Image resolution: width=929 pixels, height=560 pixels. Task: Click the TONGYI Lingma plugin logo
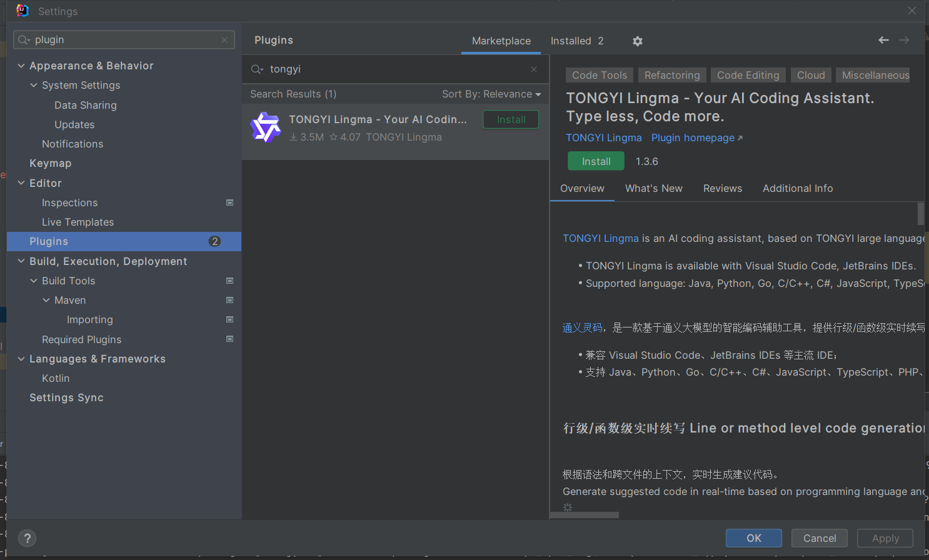[266, 127]
